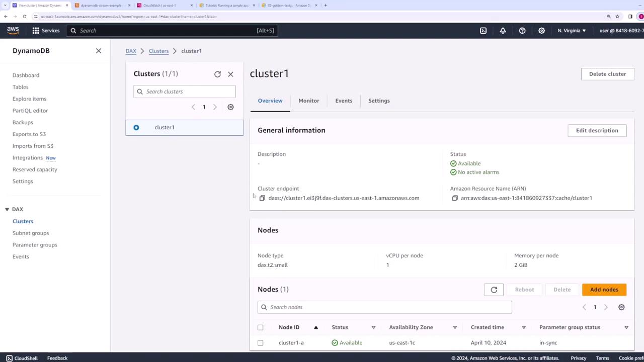Sort nodes by Parameter group status
Image resolution: width=644 pixels, height=362 pixels.
pyautogui.click(x=584, y=327)
